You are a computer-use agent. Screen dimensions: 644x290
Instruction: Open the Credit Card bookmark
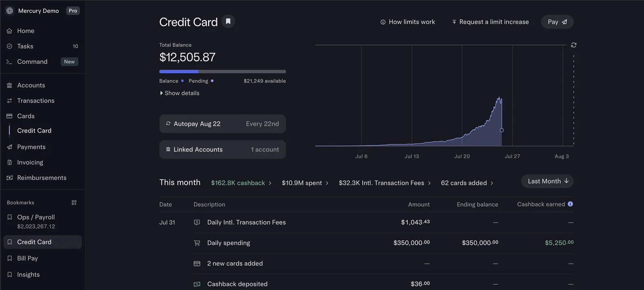(x=43, y=242)
